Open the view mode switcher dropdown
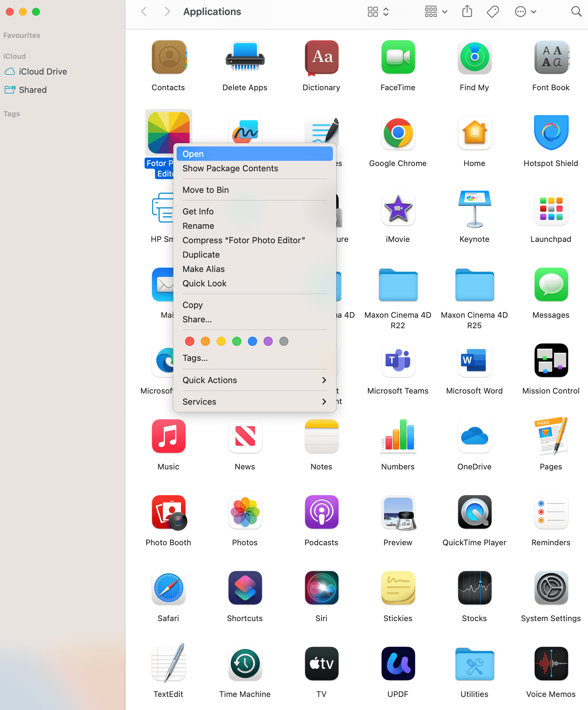The height and width of the screenshot is (710, 588). click(x=378, y=12)
